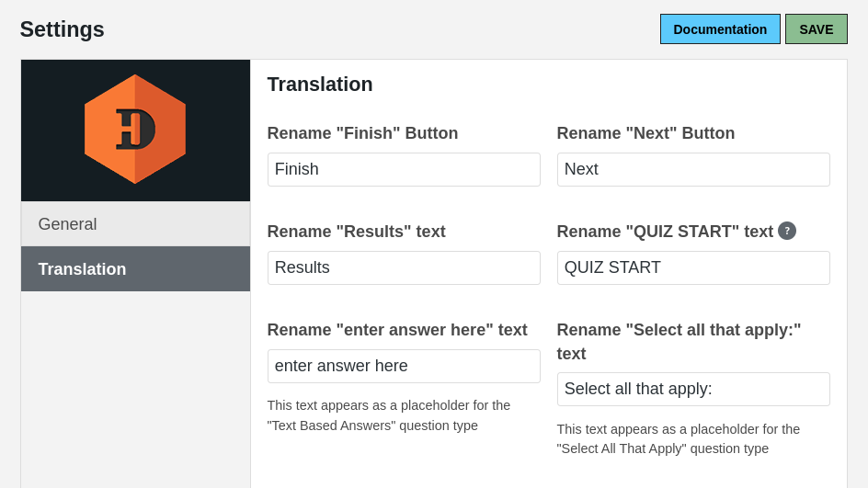Click the "Select all that apply:" input
The image size is (868, 488).
tap(693, 390)
